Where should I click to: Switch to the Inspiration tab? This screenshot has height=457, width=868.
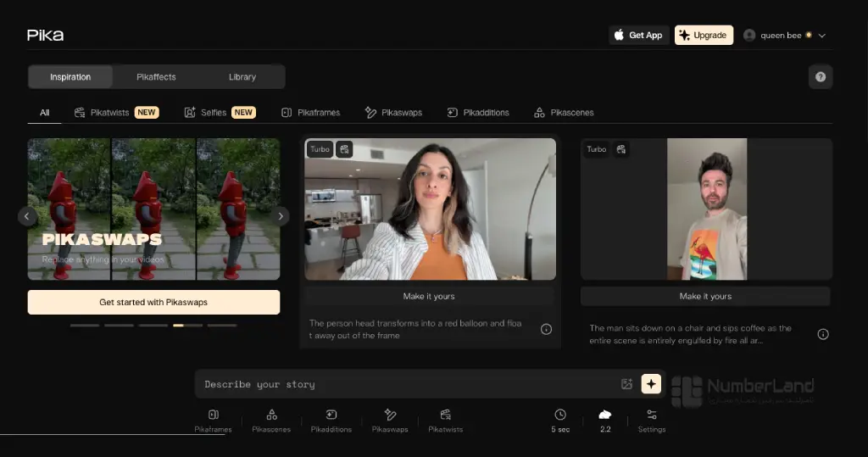[x=70, y=77]
